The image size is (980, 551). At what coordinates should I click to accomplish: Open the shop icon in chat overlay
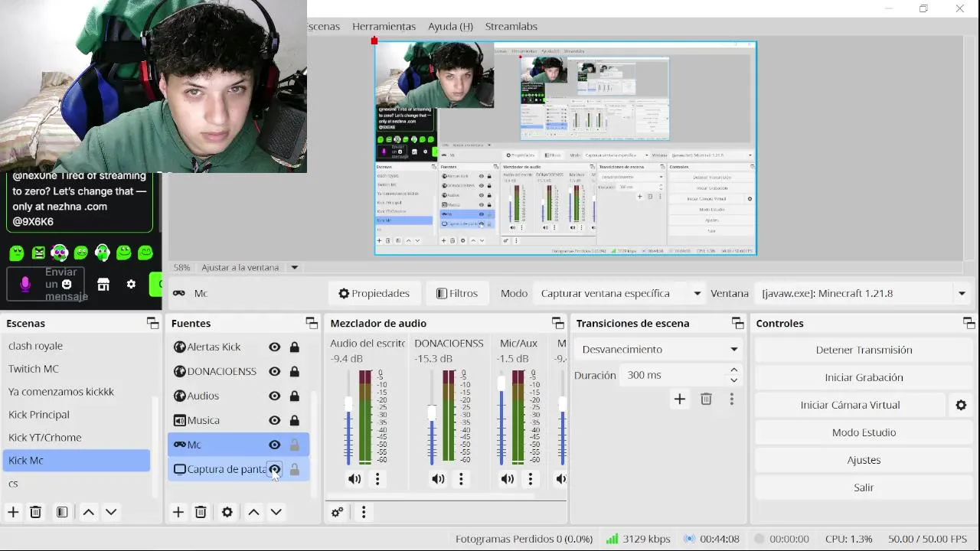tap(103, 285)
